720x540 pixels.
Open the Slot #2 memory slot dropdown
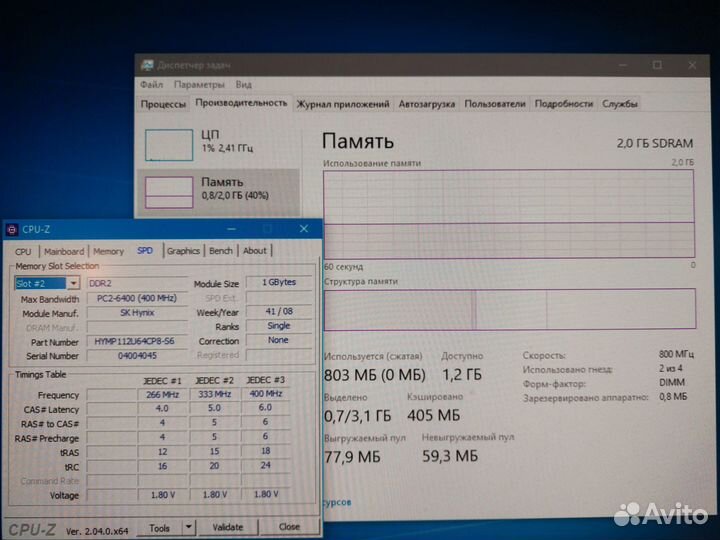pos(73,283)
